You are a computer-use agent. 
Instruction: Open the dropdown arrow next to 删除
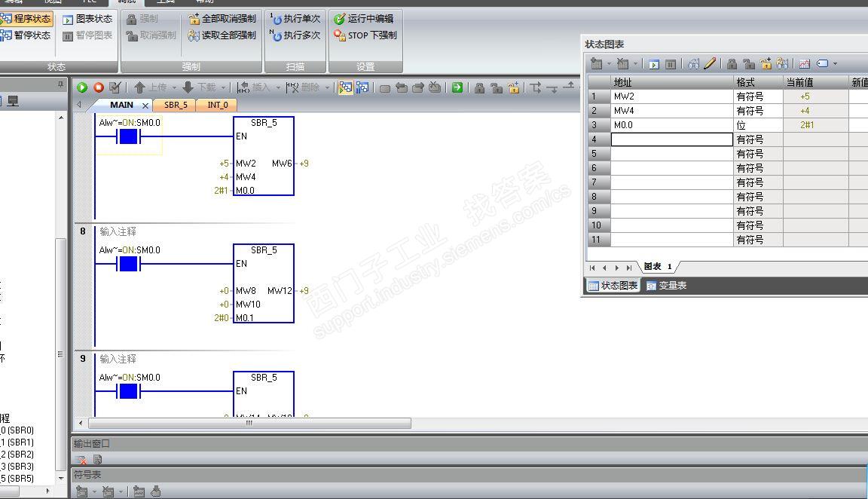point(327,87)
